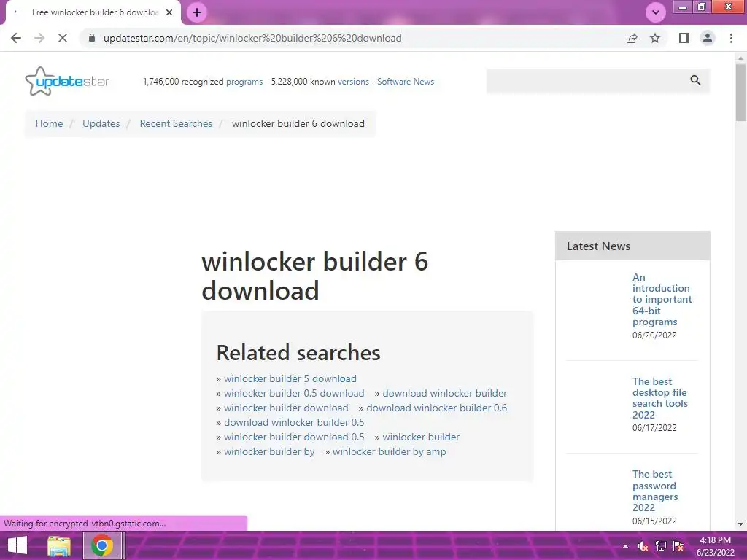The height and width of the screenshot is (560, 747).
Task: Close the winlocker builder tab
Action: pyautogui.click(x=169, y=12)
